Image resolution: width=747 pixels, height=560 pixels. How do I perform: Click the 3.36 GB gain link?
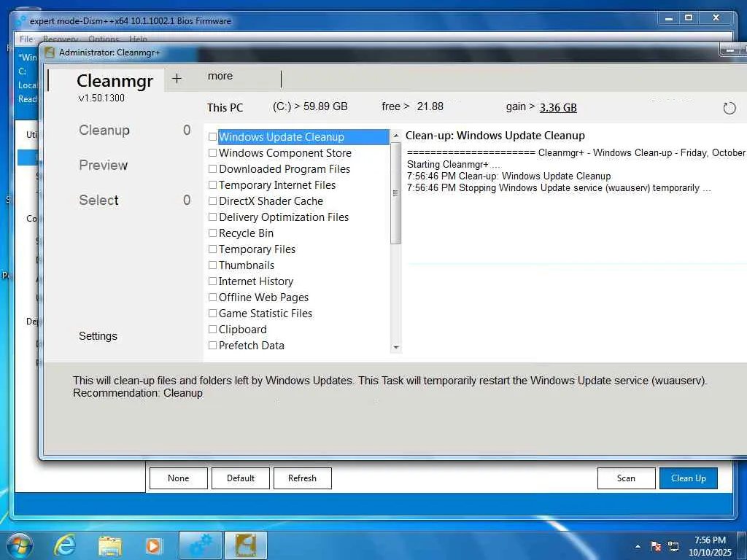tap(558, 108)
